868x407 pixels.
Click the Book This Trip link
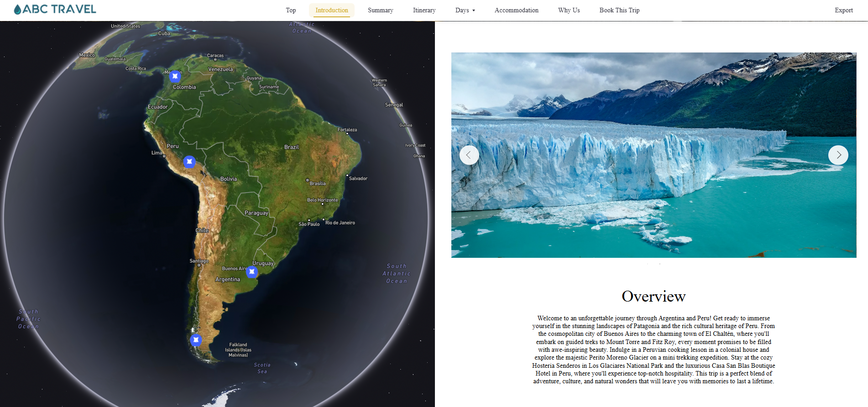click(619, 10)
